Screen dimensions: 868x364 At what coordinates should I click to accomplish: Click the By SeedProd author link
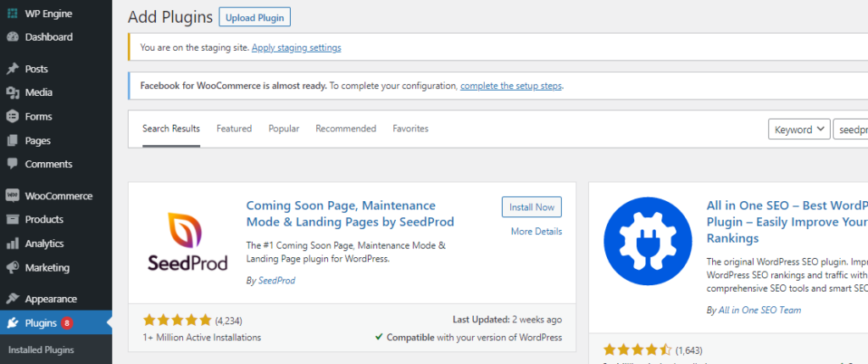(x=277, y=281)
